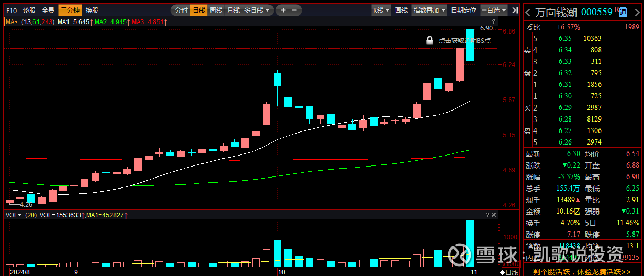Expand the K线 chart type dropdown
The width and height of the screenshot is (644, 276).
(380, 10)
